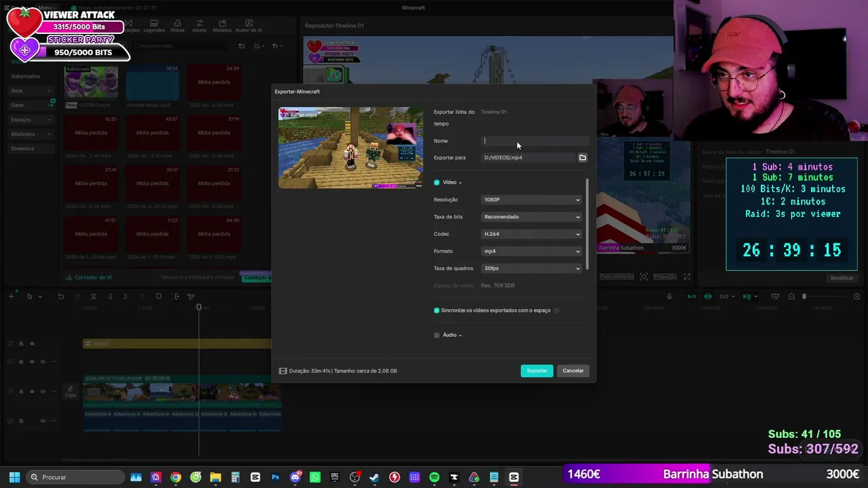868x488 pixels.
Task: Click the timeline zoom slider handle
Action: (804, 296)
